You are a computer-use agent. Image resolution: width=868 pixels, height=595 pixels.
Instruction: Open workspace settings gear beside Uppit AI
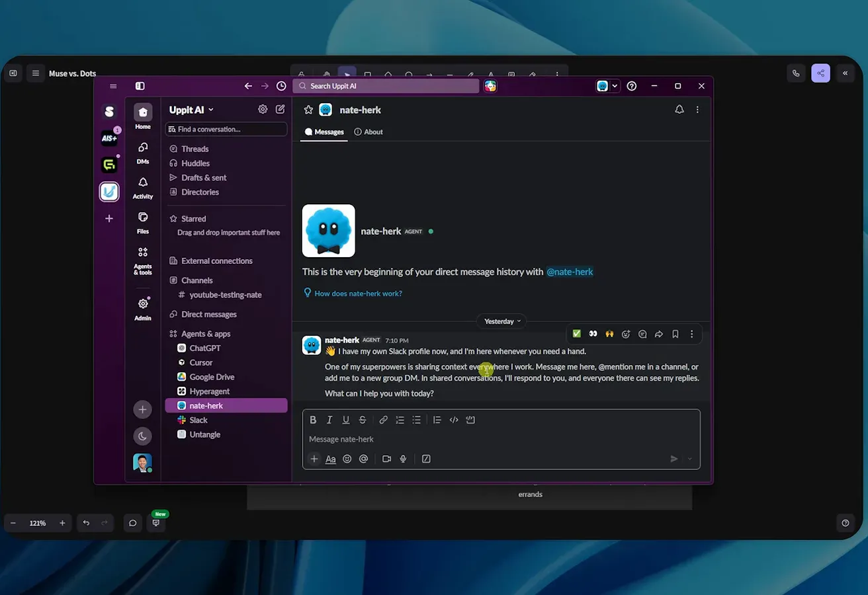263,109
